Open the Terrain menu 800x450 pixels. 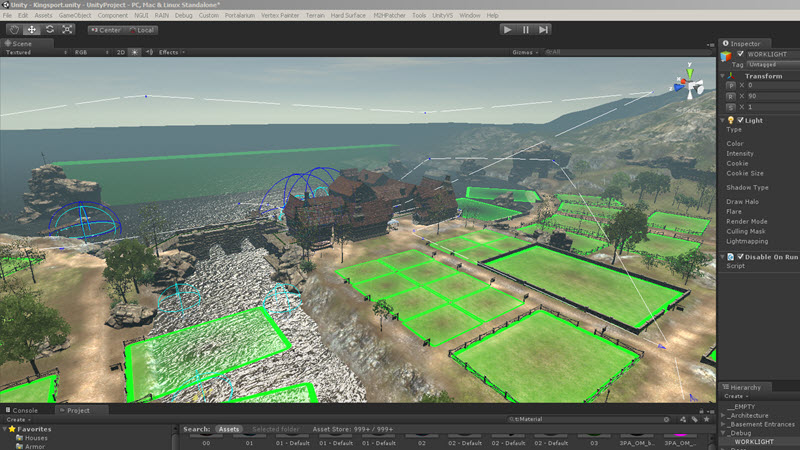[313, 16]
